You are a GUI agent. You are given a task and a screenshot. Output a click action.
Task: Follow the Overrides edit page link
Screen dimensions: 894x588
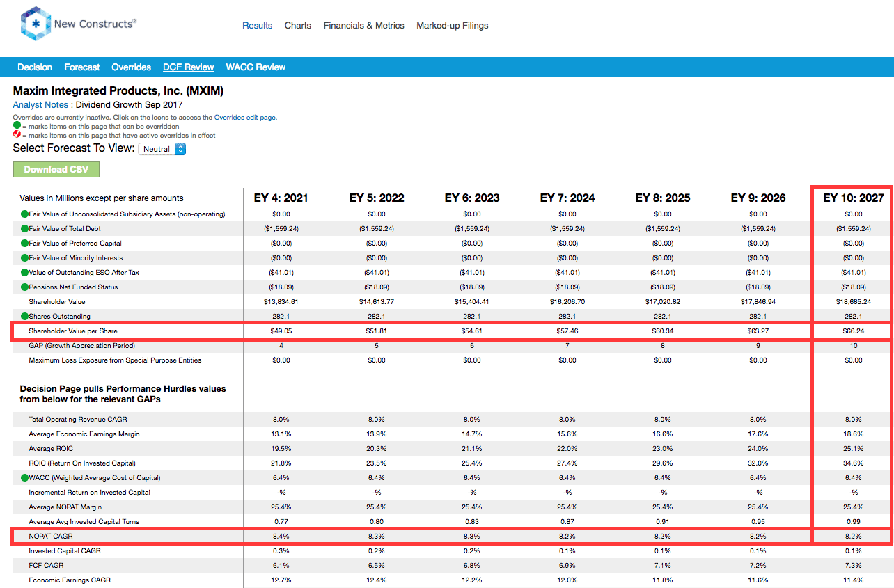tap(246, 118)
